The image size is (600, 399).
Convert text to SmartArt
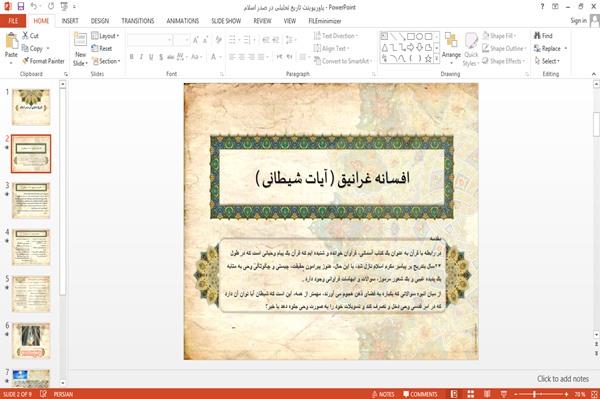coord(342,61)
